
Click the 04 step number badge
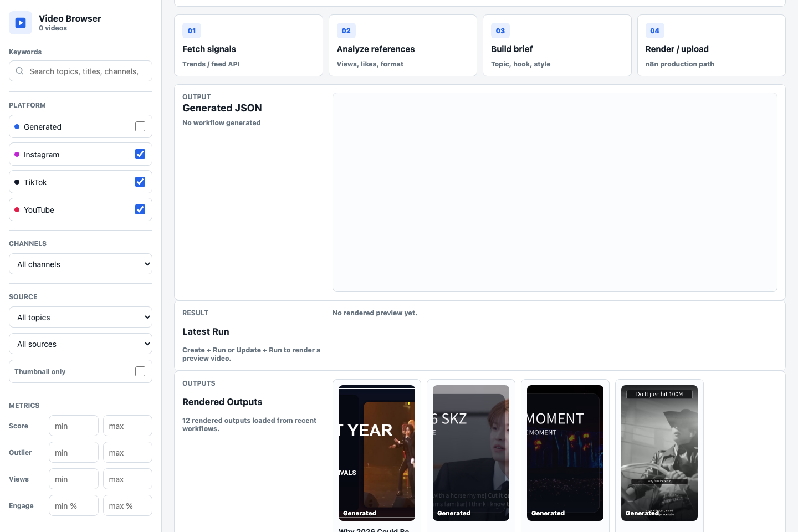pyautogui.click(x=655, y=30)
